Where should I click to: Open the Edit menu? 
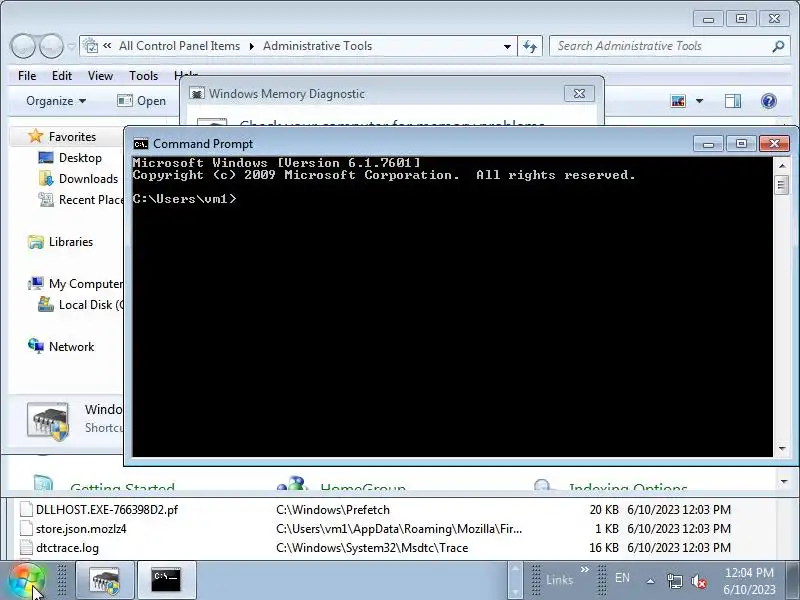pyautogui.click(x=62, y=76)
